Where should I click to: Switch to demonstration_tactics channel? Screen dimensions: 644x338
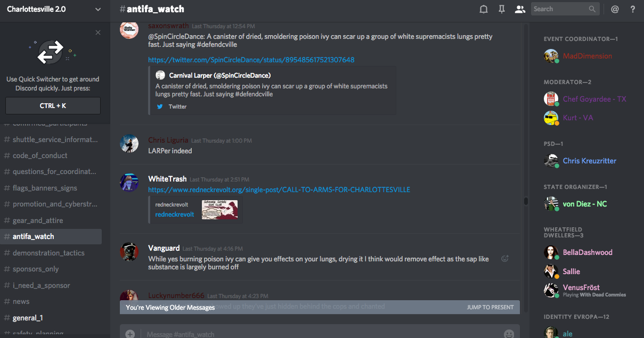click(x=48, y=253)
